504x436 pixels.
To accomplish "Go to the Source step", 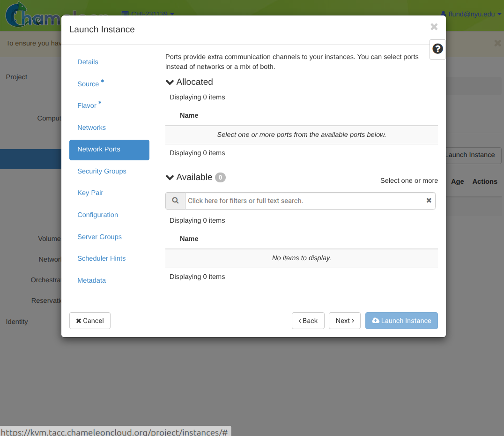I will click(88, 84).
